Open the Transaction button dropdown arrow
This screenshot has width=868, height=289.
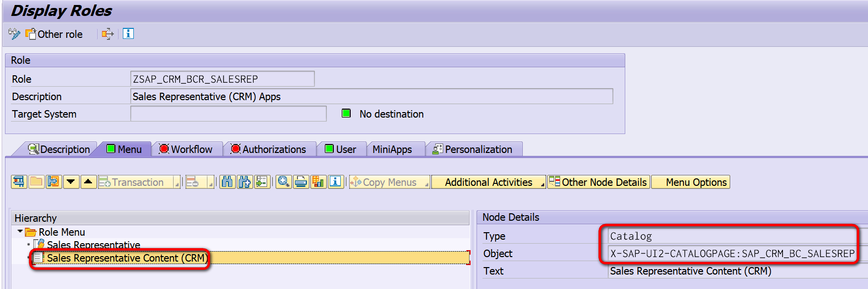click(176, 185)
